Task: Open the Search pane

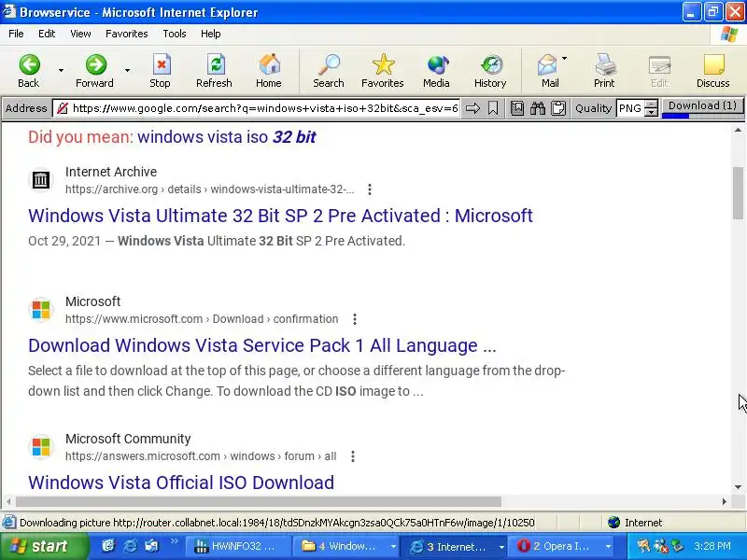Action: [x=329, y=71]
